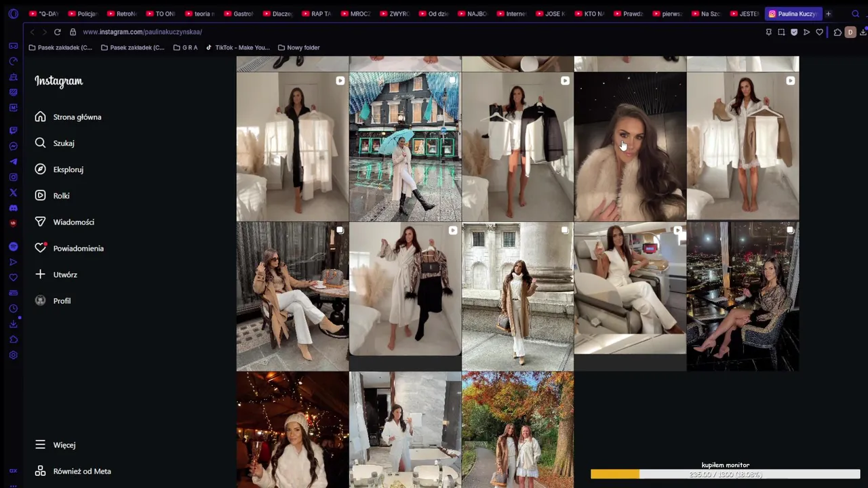The image size is (868, 488).
Task: Open post of woman at cafe table with sunglasses
Action: pyautogui.click(x=292, y=296)
